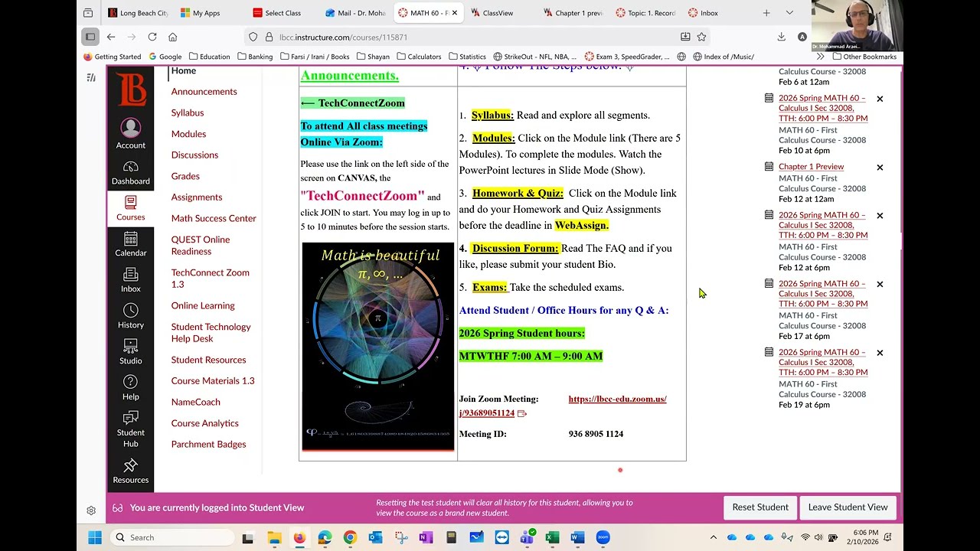Bookmark this page with the star icon
Viewport: 980px width, 551px height.
[701, 37]
